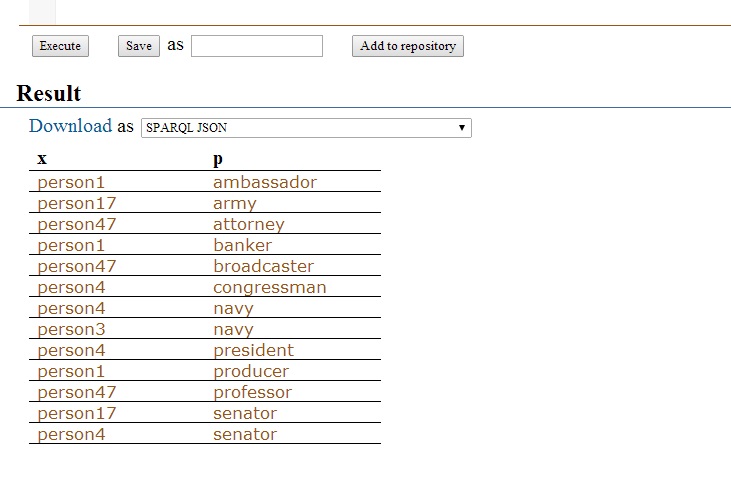
Task: Open the ambassador link
Action: (x=265, y=182)
